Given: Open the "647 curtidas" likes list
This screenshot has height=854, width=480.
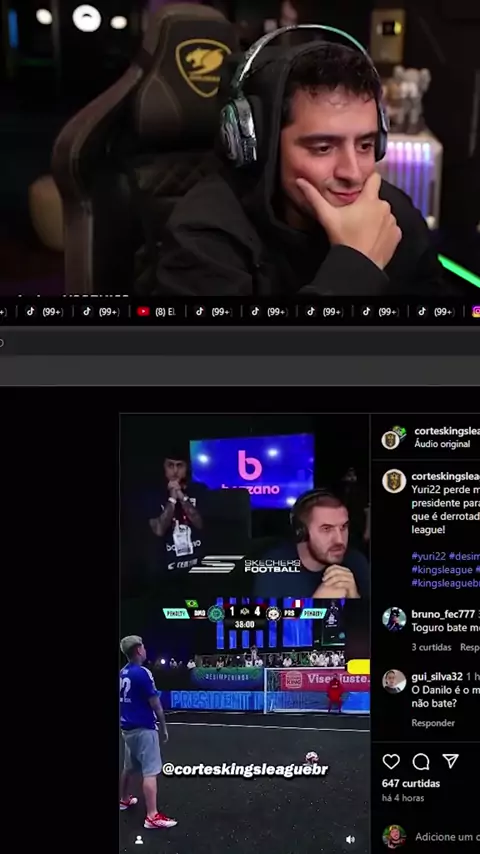Looking at the screenshot, I should point(411,783).
